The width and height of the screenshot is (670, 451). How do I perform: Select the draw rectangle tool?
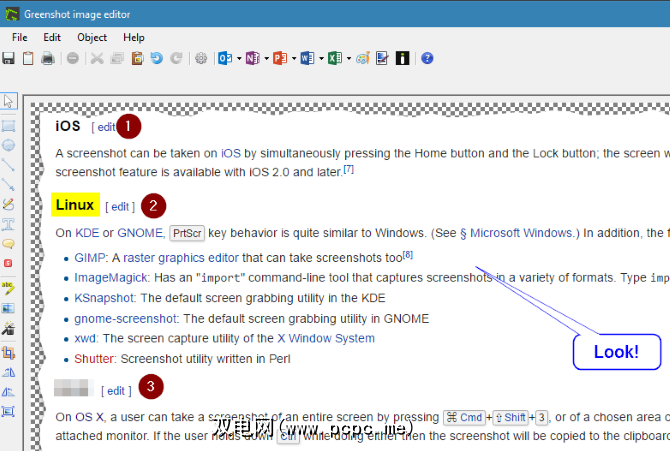pyautogui.click(x=9, y=126)
